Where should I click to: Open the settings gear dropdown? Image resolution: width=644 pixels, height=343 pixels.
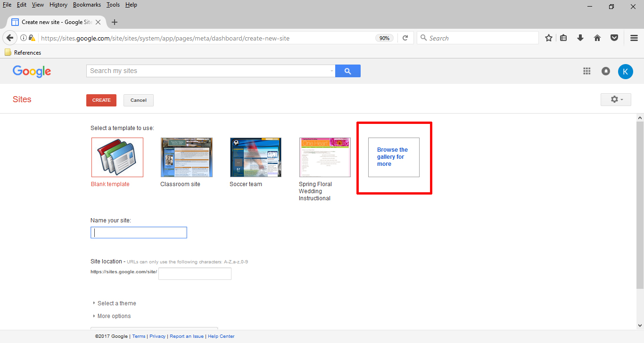pyautogui.click(x=616, y=99)
